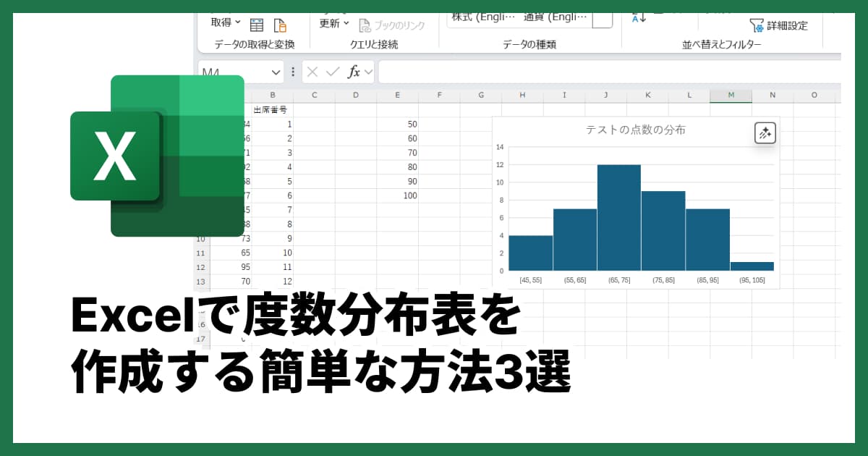Click the Cancel (✕) icon beside the formula bar
This screenshot has height=456, width=868.
click(x=312, y=72)
